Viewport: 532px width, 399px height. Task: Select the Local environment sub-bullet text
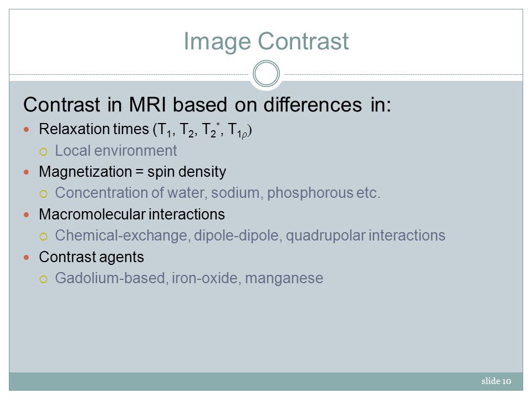click(116, 151)
